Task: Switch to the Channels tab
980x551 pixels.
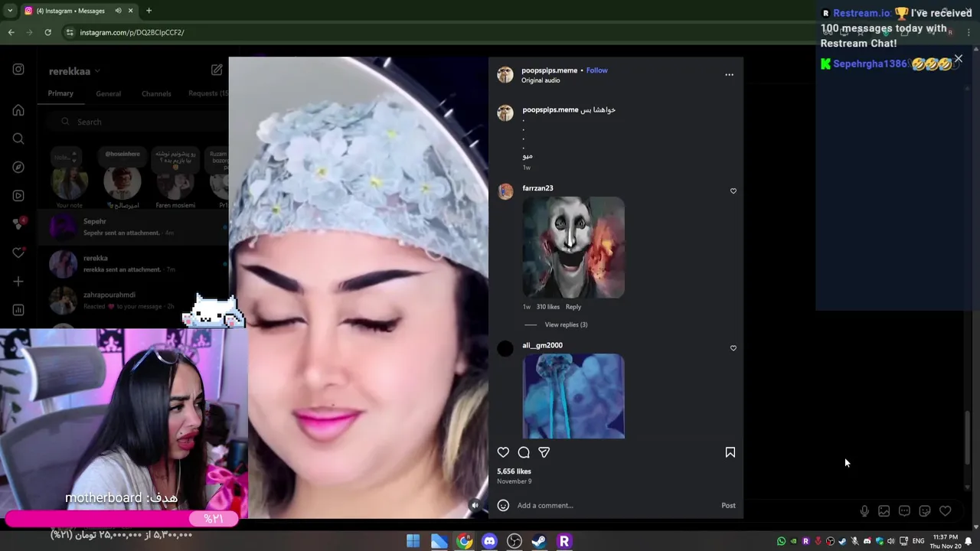Action: (x=156, y=93)
